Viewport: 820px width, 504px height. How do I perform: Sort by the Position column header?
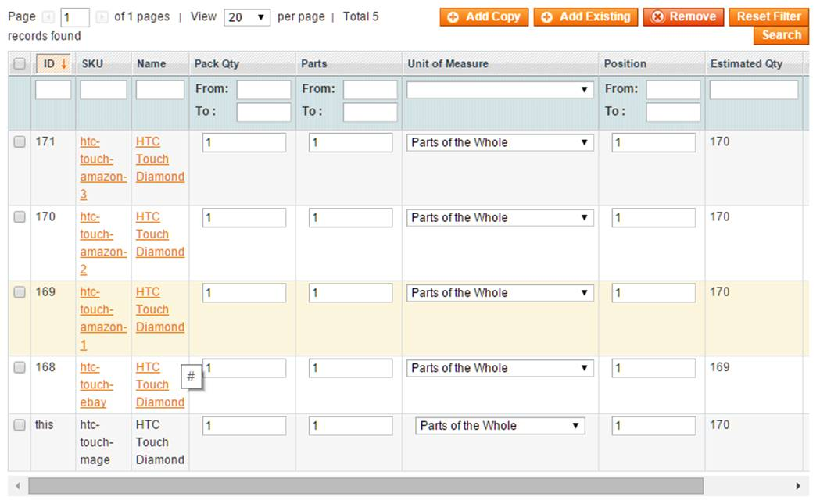tap(625, 64)
